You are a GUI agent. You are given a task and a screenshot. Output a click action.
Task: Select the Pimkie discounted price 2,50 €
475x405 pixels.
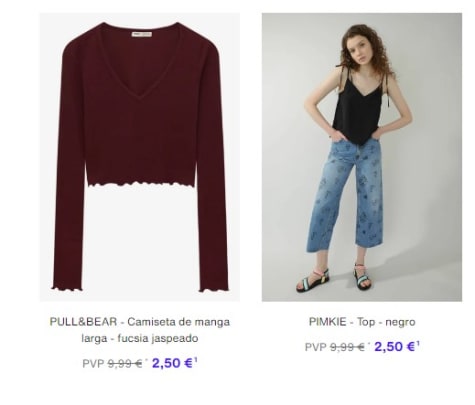[x=394, y=347]
